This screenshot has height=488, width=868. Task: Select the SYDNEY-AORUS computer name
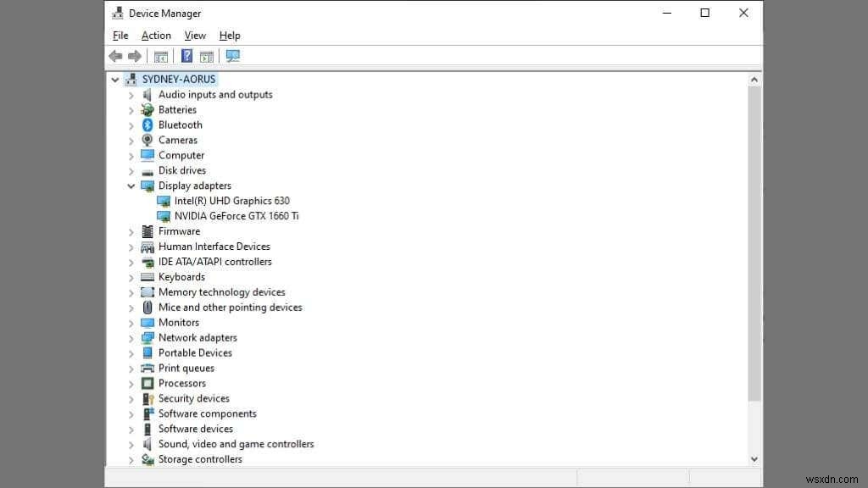pyautogui.click(x=179, y=79)
